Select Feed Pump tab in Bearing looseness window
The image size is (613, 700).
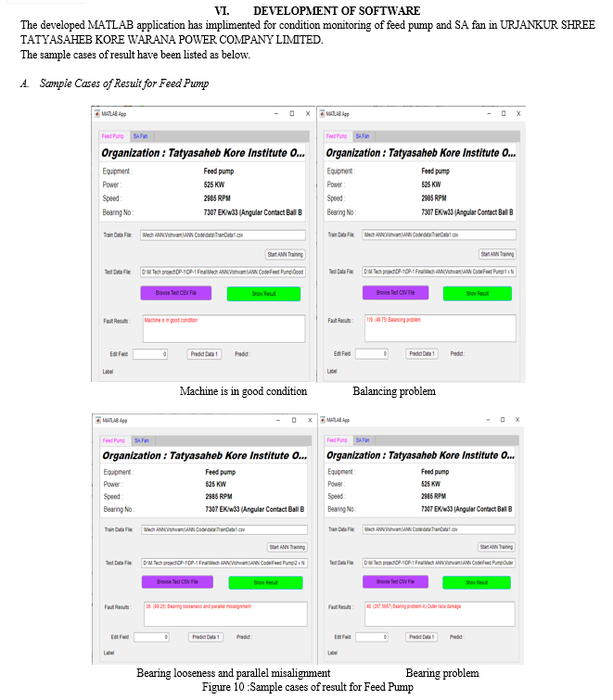coord(114,440)
